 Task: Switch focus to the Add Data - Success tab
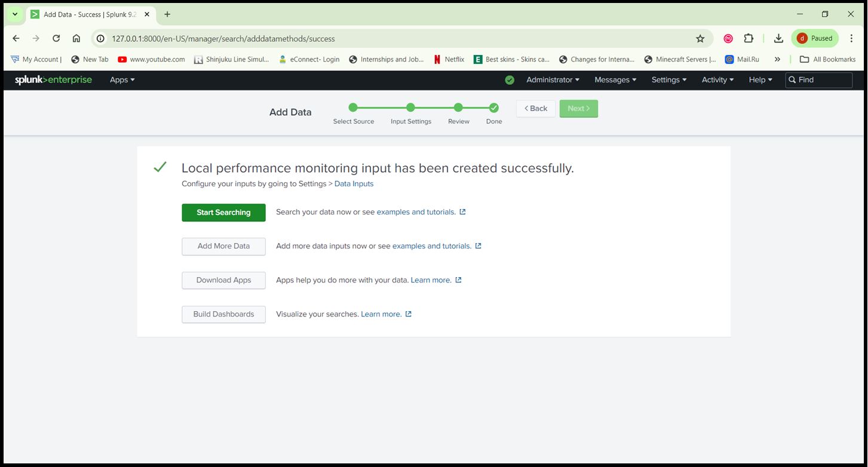87,14
